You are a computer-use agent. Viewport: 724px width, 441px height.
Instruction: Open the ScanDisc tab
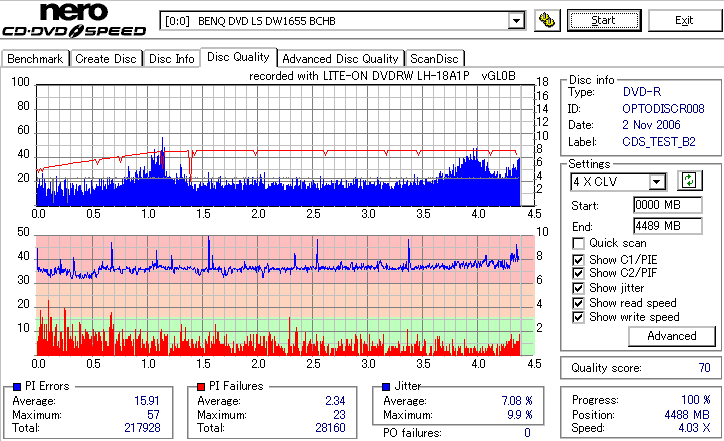(434, 59)
